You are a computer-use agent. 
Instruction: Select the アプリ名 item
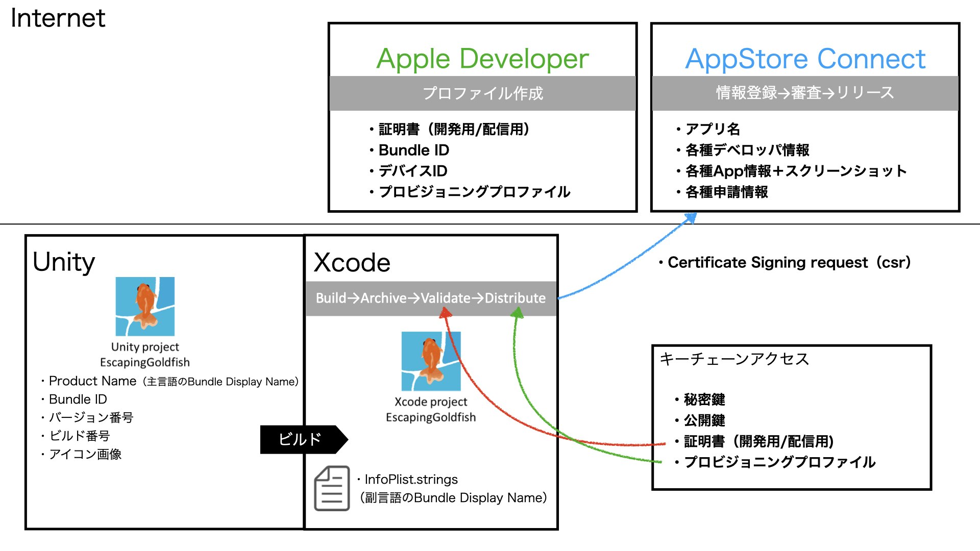click(x=708, y=129)
